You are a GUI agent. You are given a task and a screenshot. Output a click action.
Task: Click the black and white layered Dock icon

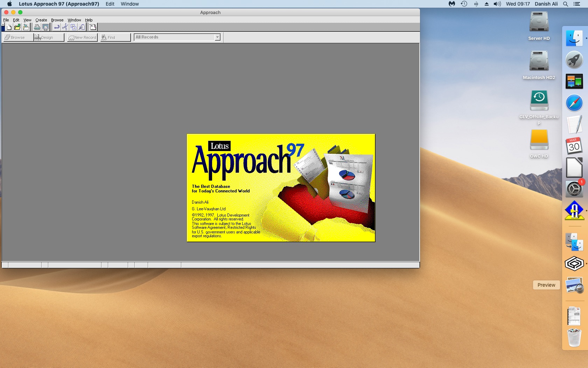[x=574, y=264]
